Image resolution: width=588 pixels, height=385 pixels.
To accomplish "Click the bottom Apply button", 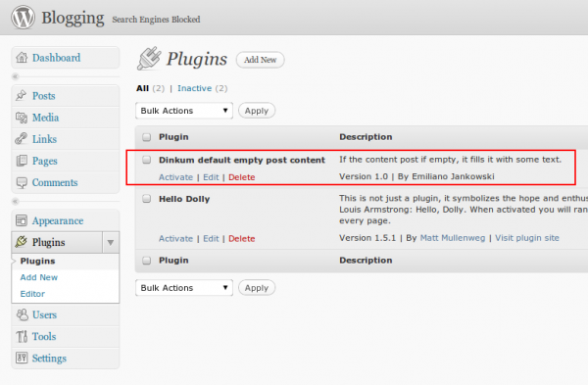I will pos(257,288).
